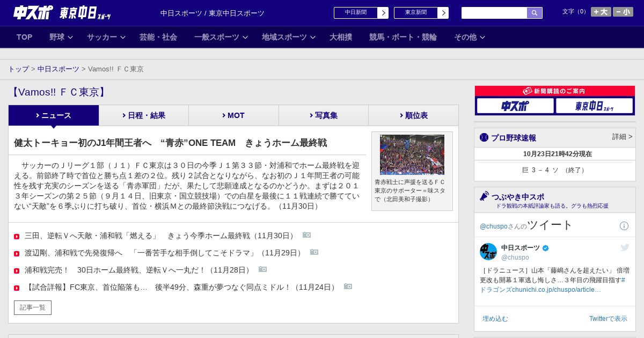Open the supporters photo thumbnail
This screenshot has width=644, height=338.
click(412, 155)
